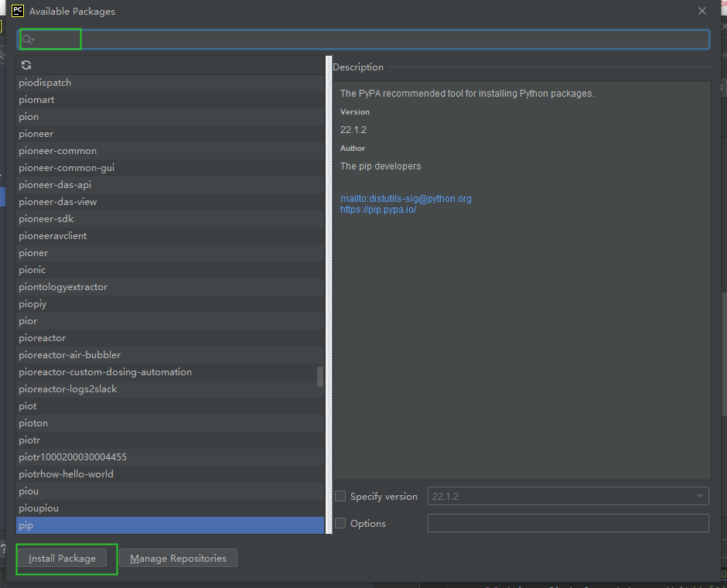Select the pioreactor package

tap(170, 338)
